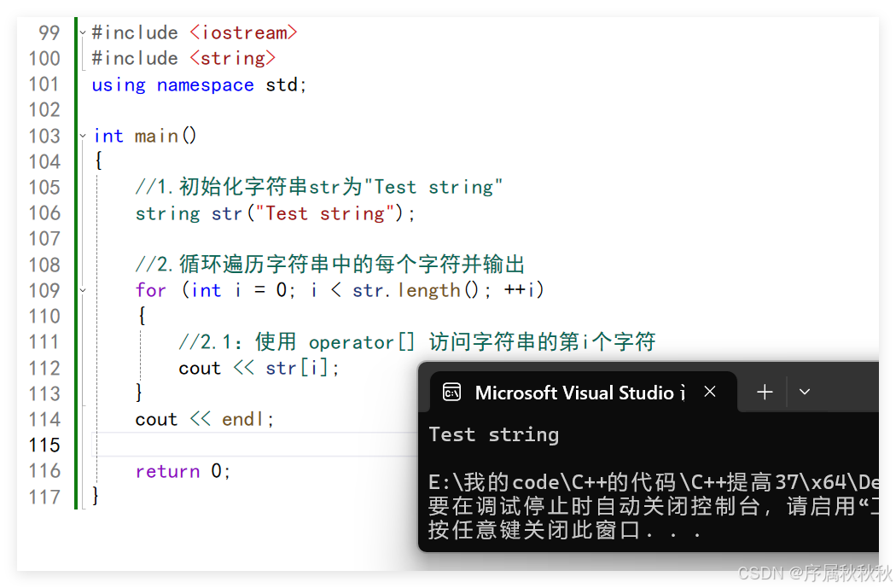
Task: Click the console terminal icon in tab
Action: (x=451, y=392)
